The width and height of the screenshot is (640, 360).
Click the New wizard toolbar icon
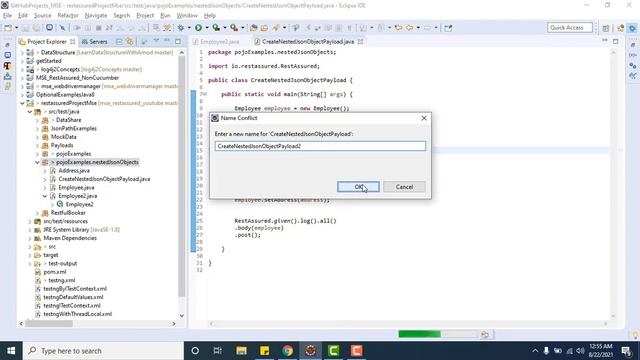(8, 28)
